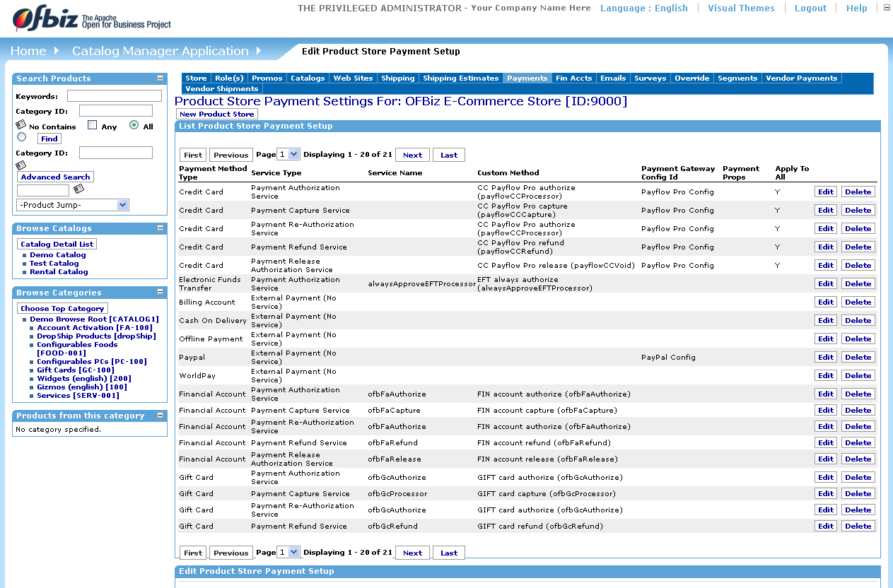
Task: Open the Page number dropdown in top pagination
Action: pos(288,154)
